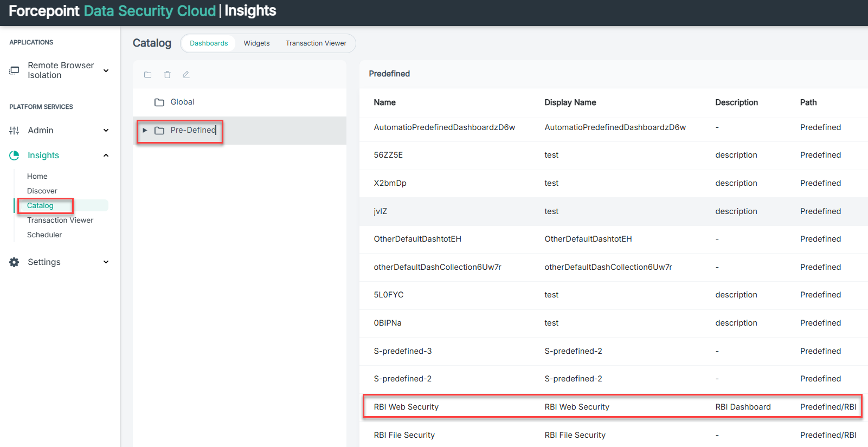The height and width of the screenshot is (447, 868).
Task: Click the new folder icon in catalog toolbar
Action: click(147, 75)
